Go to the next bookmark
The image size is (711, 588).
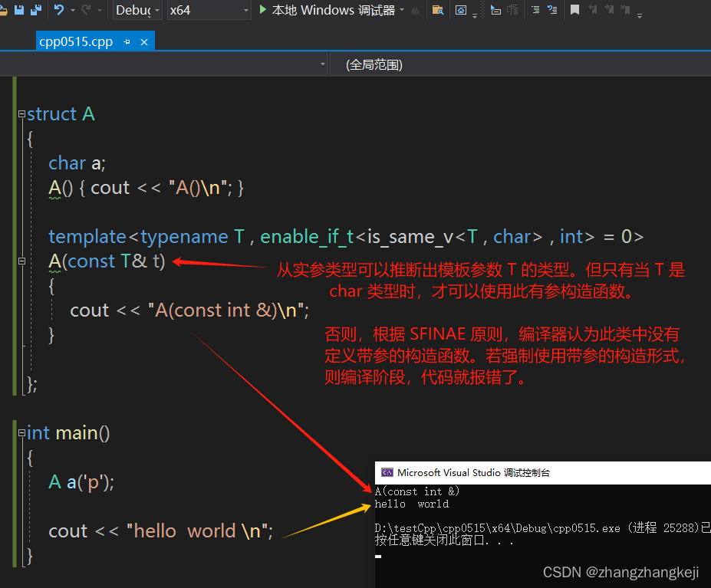(608, 9)
